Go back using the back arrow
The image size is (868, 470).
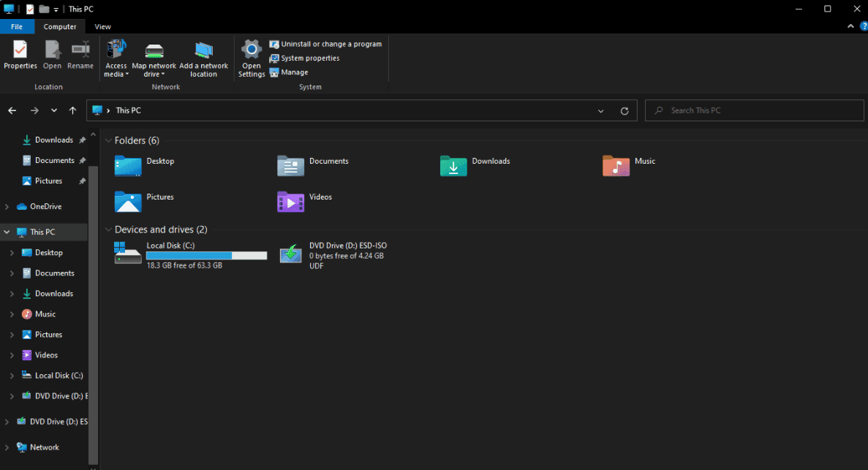(12, 110)
